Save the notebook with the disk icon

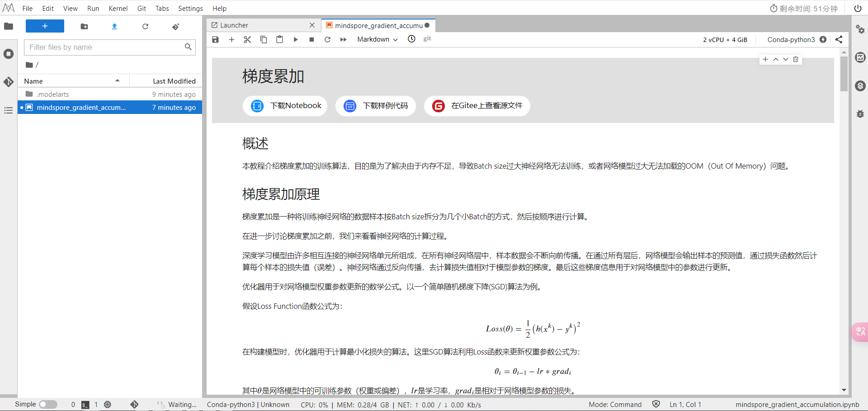pyautogui.click(x=215, y=39)
